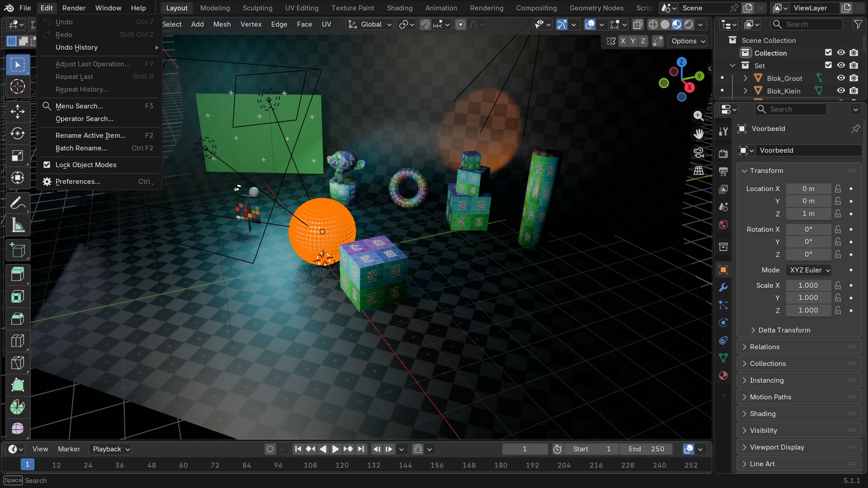Click the zoom magnifier viewport gizmo
Screen dimensions: 868x488
[698, 116]
